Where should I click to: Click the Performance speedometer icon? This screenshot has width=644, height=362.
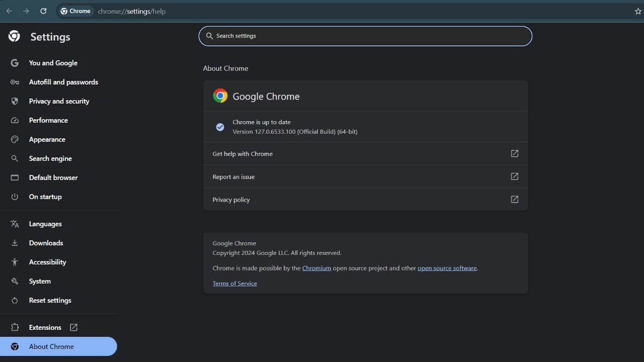14,120
